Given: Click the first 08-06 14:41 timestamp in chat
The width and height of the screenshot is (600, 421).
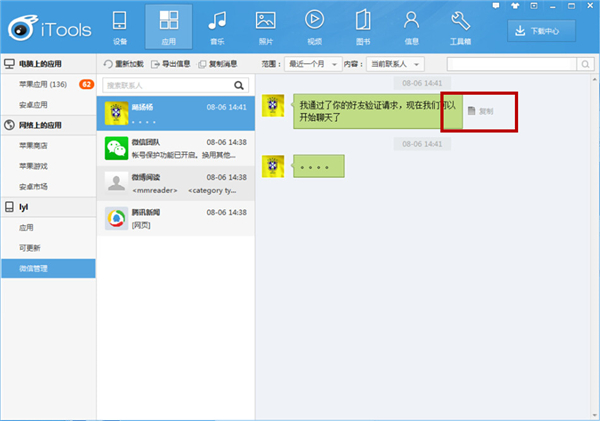Looking at the screenshot, I should pos(422,83).
